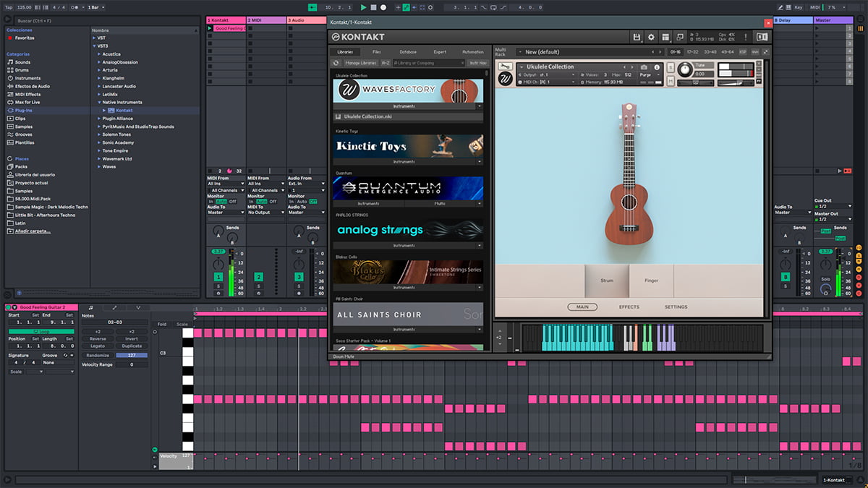Screen dimensions: 868x488
Task: Start playback with the Play button
Action: 363,7
